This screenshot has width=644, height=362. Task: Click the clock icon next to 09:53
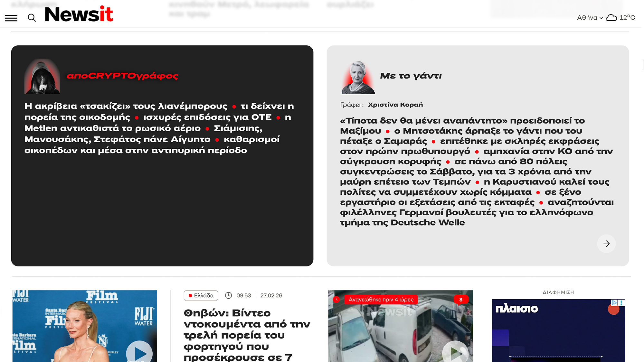228,295
